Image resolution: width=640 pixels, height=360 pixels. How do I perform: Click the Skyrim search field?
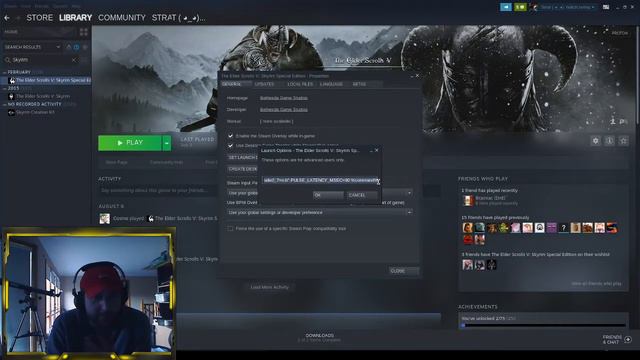click(41, 60)
